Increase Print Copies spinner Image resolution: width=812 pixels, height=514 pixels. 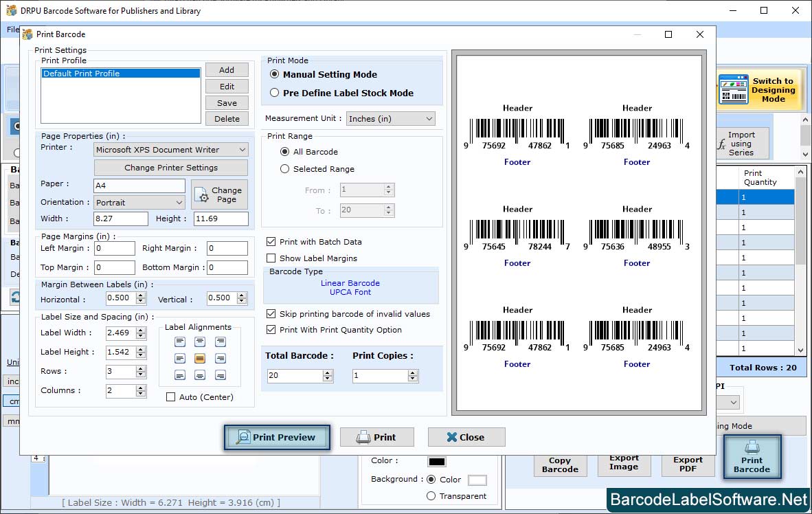pos(413,373)
